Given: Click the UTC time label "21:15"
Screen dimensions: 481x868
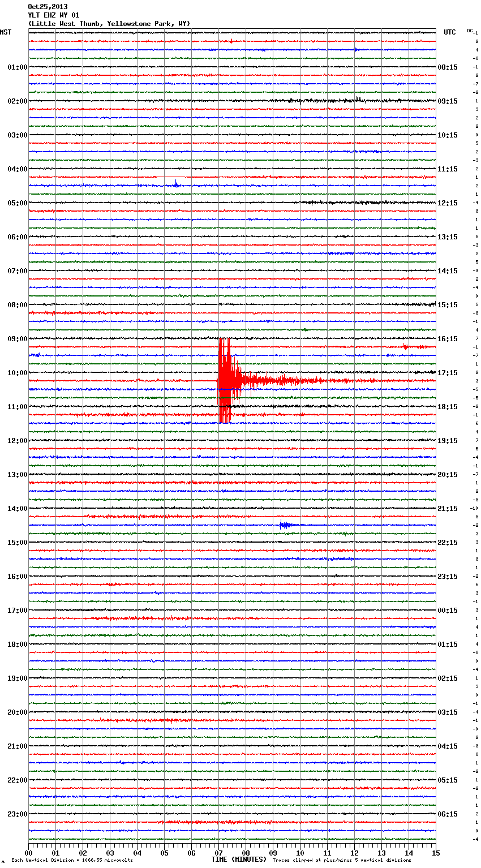Looking at the screenshot, I should coord(448,509).
